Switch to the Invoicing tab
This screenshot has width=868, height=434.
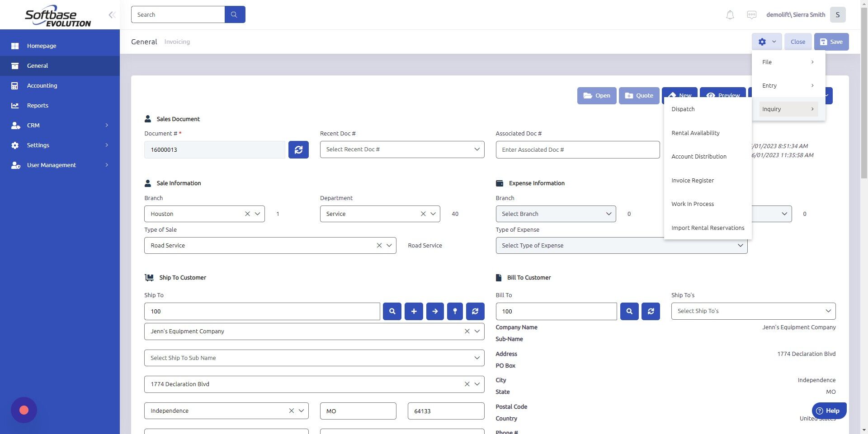(177, 42)
